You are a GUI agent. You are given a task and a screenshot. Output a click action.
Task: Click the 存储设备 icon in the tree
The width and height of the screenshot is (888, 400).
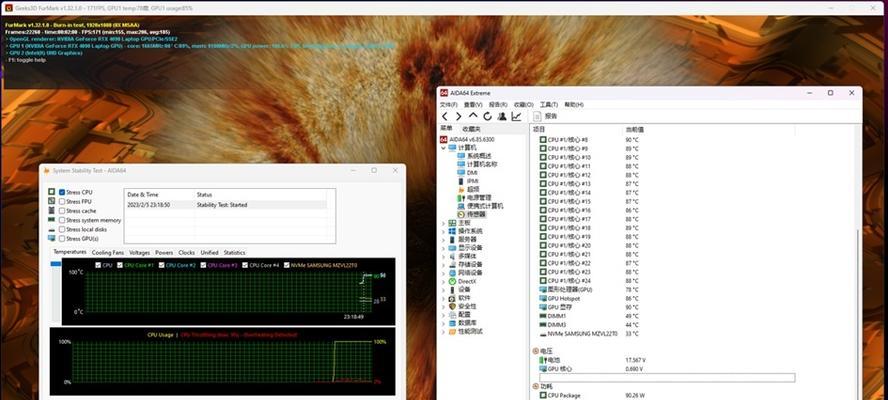452,265
